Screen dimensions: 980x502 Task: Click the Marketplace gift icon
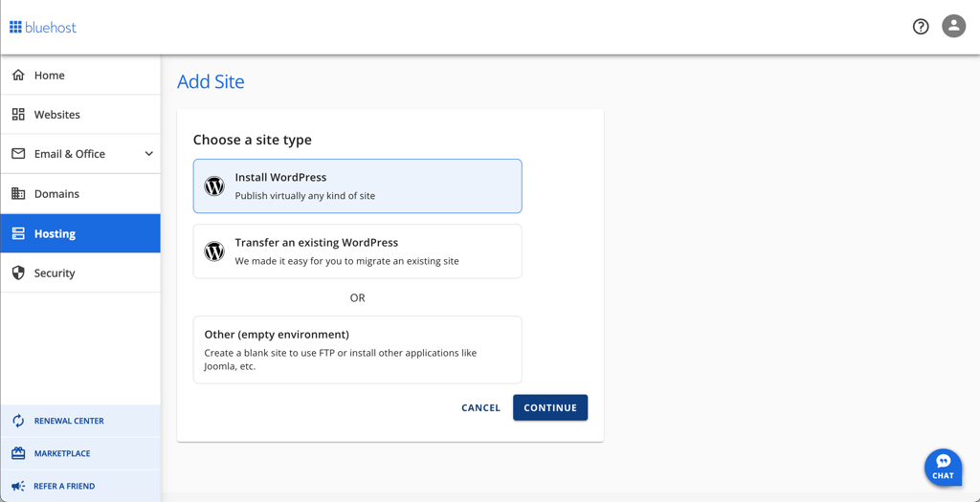(x=18, y=453)
